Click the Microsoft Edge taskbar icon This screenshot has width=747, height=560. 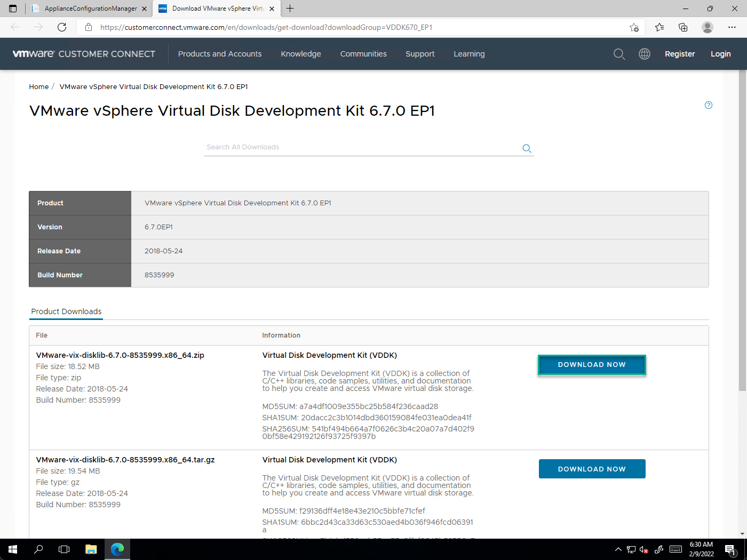tap(117, 549)
